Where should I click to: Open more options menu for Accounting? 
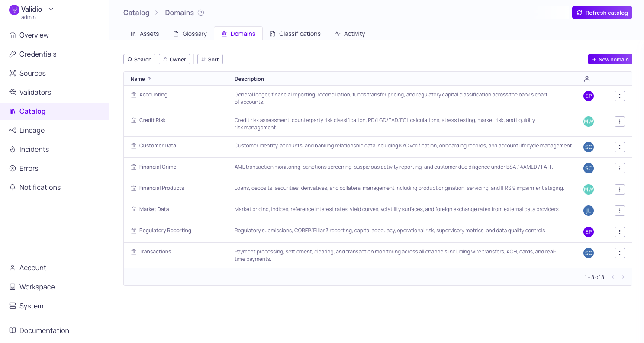click(x=620, y=96)
